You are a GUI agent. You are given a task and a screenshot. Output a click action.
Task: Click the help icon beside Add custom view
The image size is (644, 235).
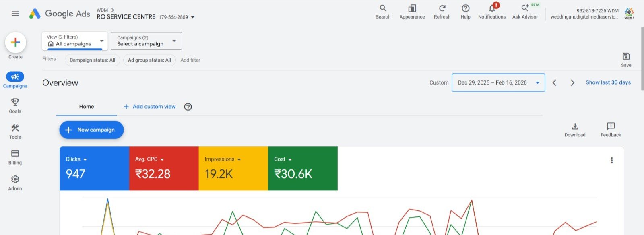(x=188, y=107)
